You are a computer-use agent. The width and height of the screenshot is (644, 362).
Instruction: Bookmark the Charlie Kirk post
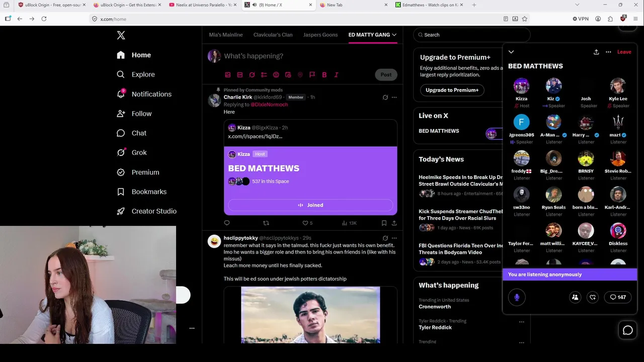pyautogui.click(x=384, y=223)
